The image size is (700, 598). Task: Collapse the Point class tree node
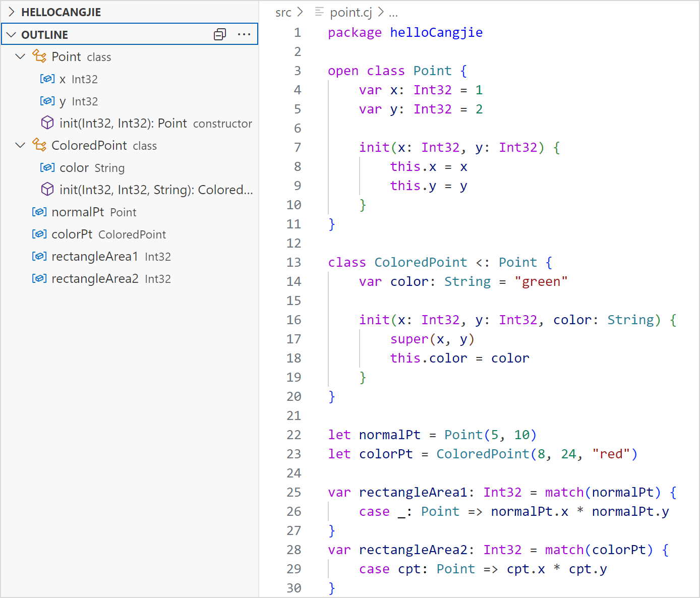click(x=20, y=56)
